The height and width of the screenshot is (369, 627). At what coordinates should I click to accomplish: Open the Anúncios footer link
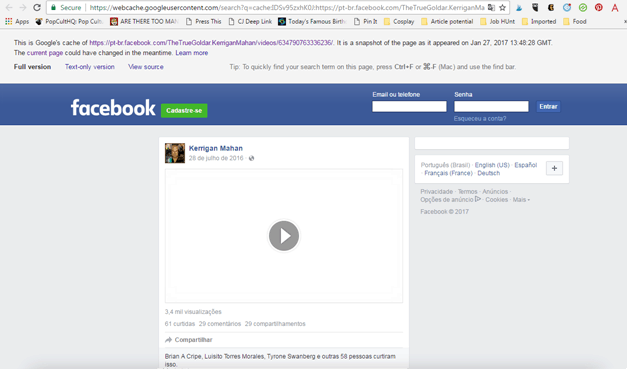[495, 192]
